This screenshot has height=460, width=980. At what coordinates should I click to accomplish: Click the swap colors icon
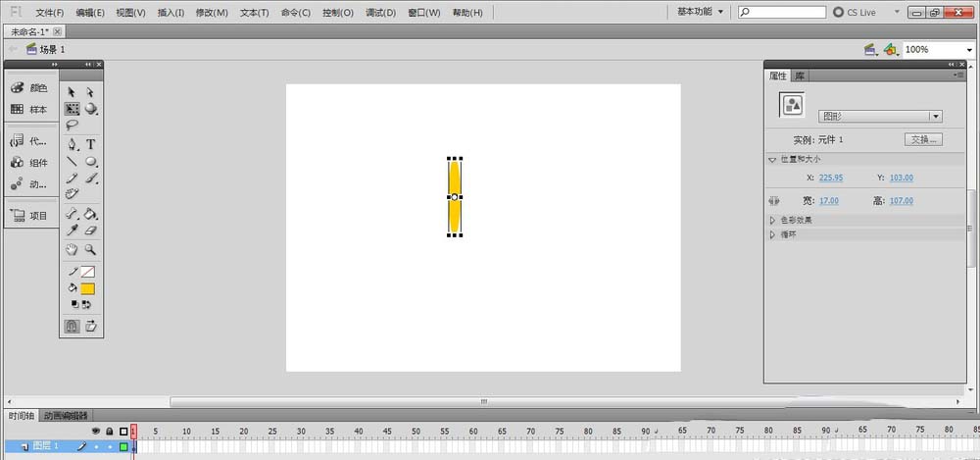point(87,304)
